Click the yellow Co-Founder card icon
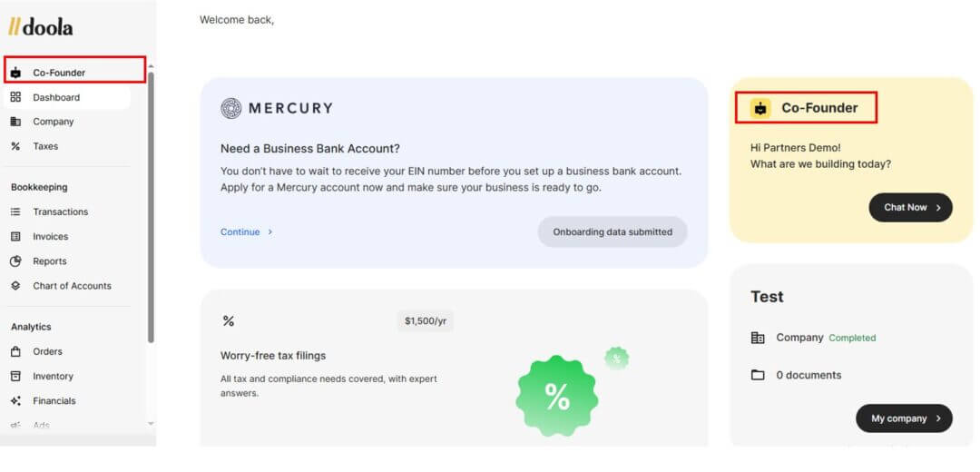The height and width of the screenshot is (472, 980). [760, 108]
